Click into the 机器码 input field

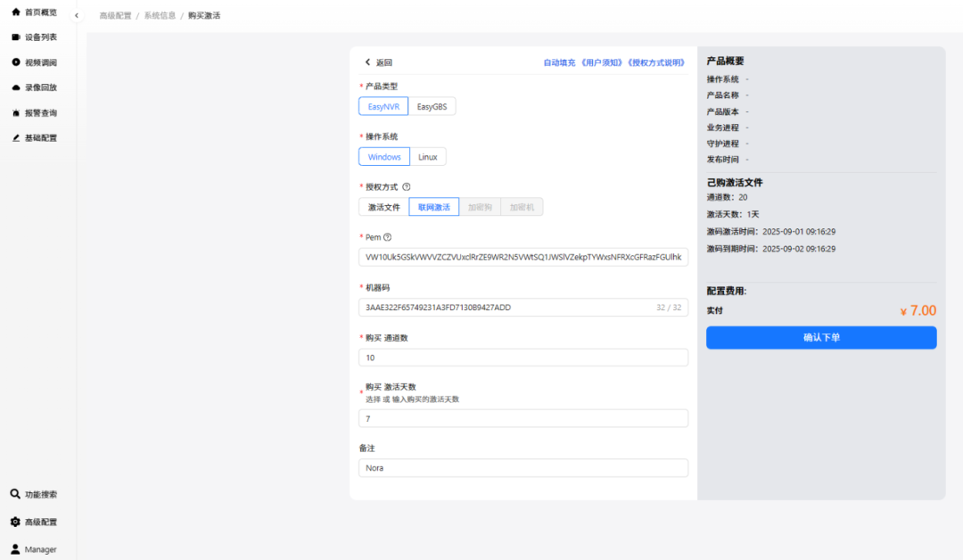[x=523, y=307]
